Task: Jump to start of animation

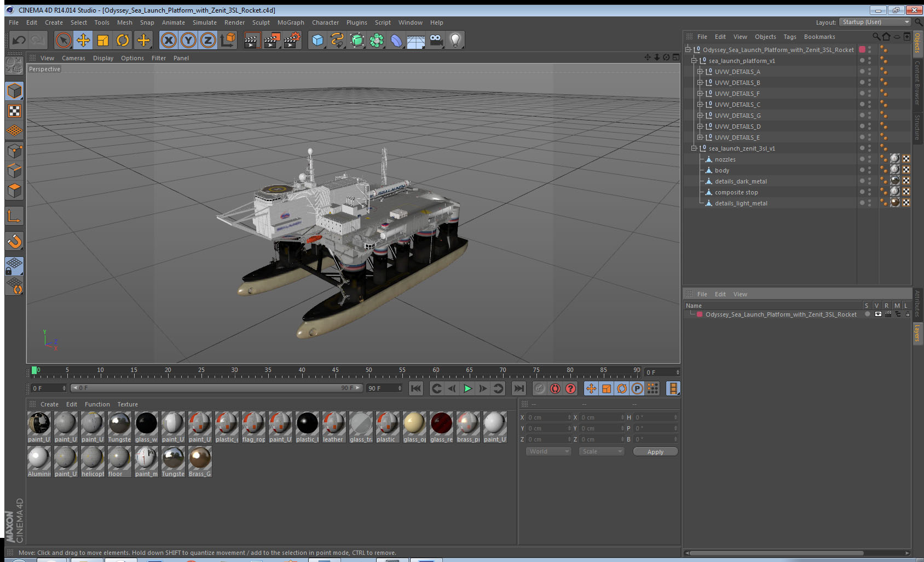Action: (x=416, y=388)
